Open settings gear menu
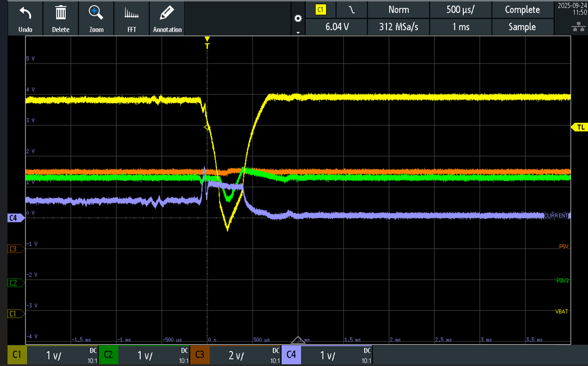Screen dimensions: 588x366 (298, 18)
